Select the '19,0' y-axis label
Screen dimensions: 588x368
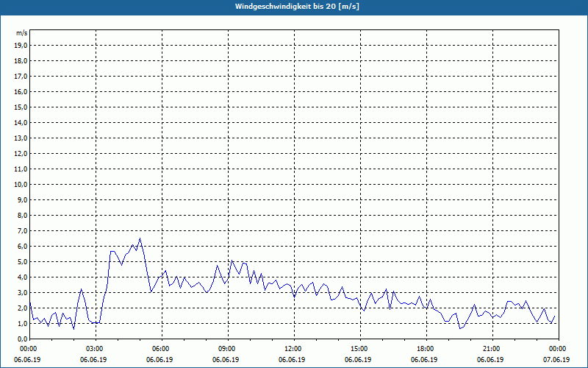pyautogui.click(x=21, y=46)
